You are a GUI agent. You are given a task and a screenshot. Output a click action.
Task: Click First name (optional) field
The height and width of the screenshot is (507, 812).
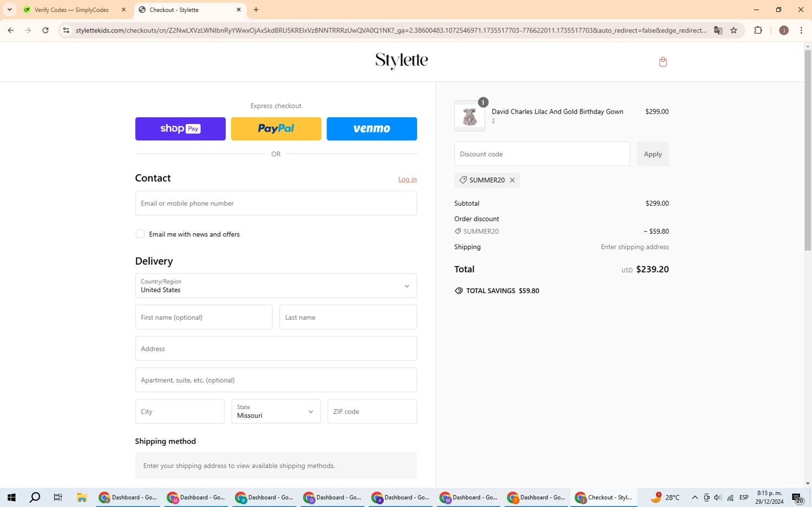[x=204, y=317]
